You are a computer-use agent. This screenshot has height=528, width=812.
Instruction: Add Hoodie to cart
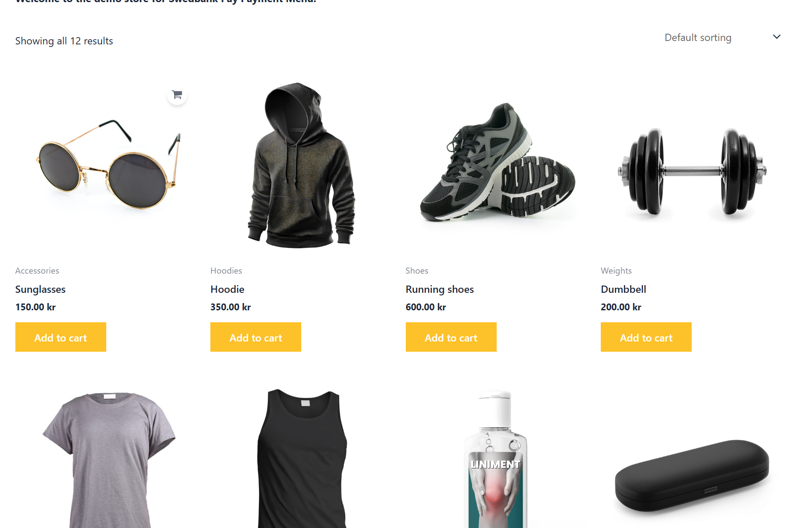[256, 337]
